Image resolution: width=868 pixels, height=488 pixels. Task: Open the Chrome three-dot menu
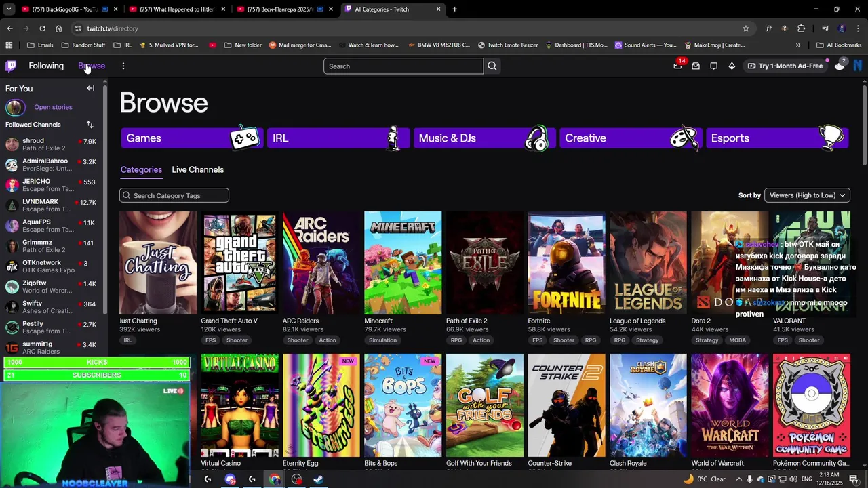click(x=858, y=28)
